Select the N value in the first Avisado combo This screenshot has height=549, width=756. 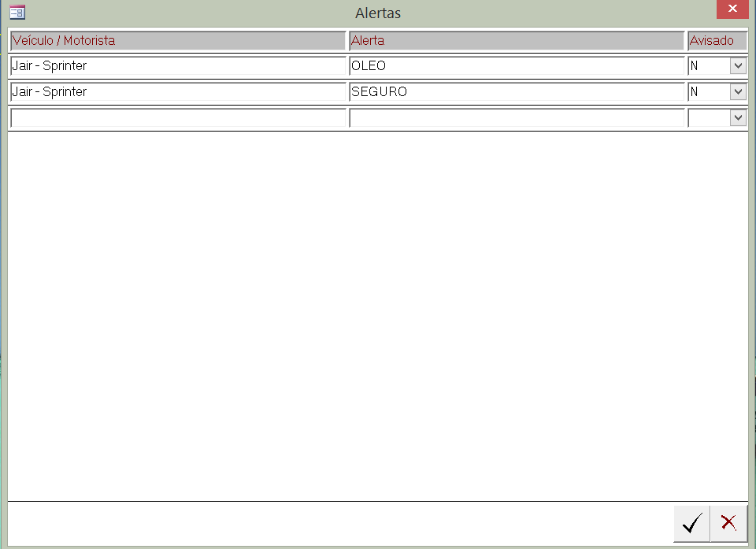[x=705, y=65]
